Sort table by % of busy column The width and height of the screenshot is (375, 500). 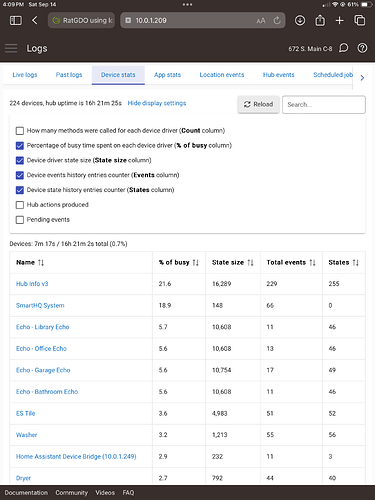click(196, 263)
